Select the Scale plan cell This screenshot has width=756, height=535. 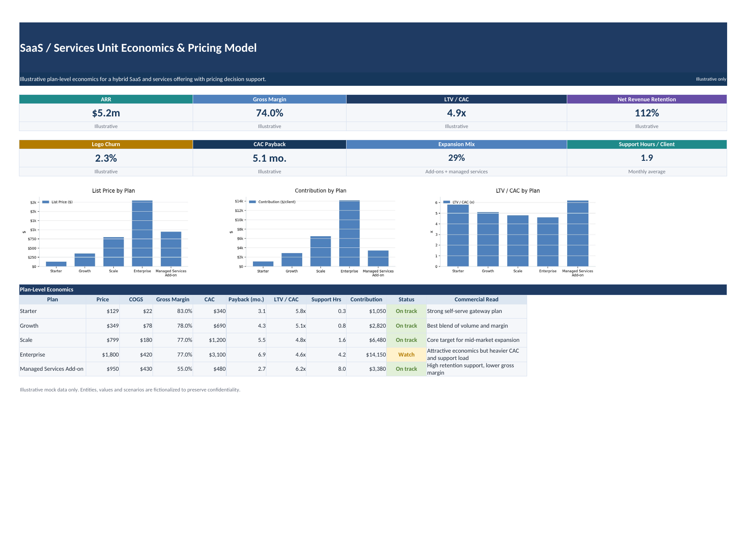click(53, 340)
